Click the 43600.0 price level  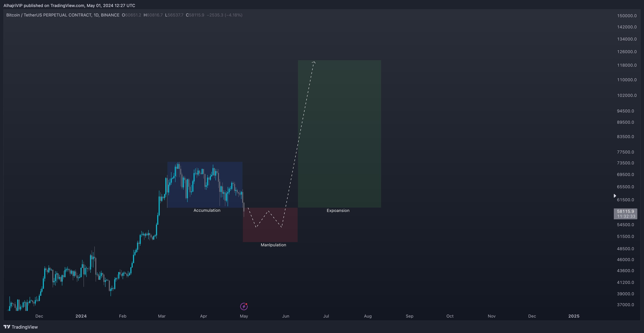(x=626, y=271)
